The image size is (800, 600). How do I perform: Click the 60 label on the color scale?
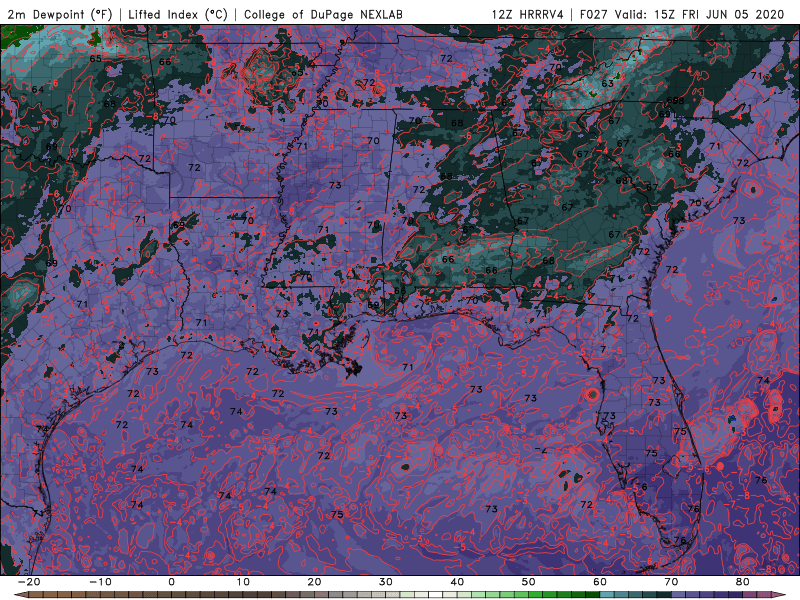pos(600,582)
